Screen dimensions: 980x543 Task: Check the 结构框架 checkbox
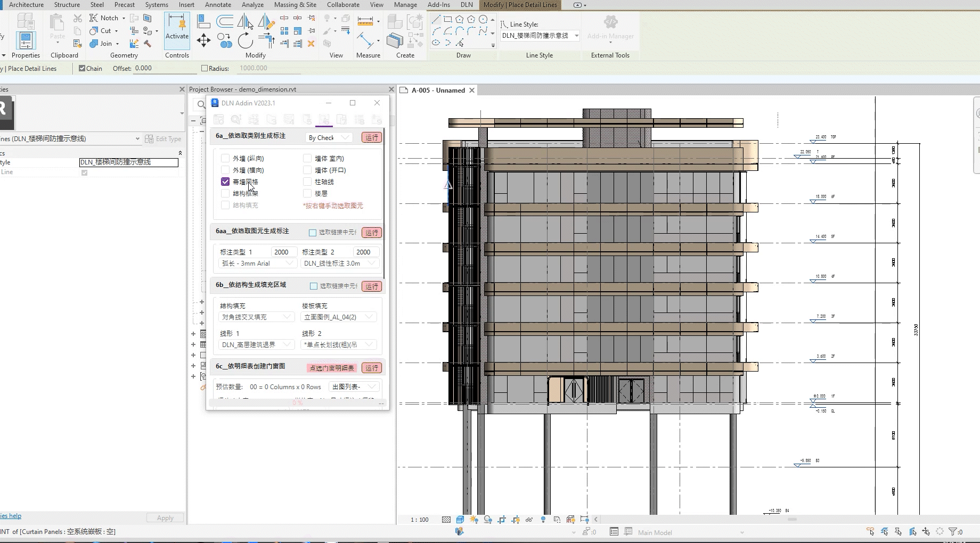[225, 193]
